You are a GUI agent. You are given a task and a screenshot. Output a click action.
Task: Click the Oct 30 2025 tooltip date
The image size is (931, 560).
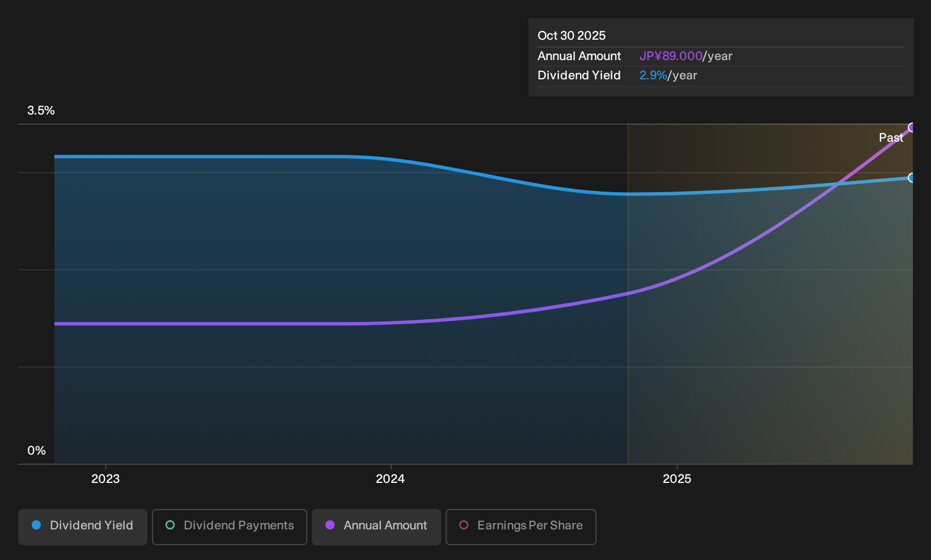click(572, 36)
